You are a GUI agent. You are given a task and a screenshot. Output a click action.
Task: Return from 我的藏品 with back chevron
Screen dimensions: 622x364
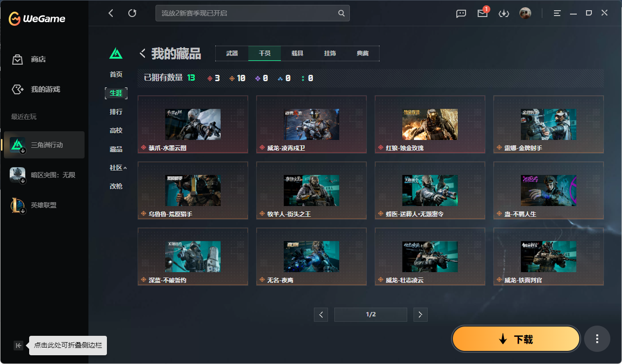tap(143, 53)
